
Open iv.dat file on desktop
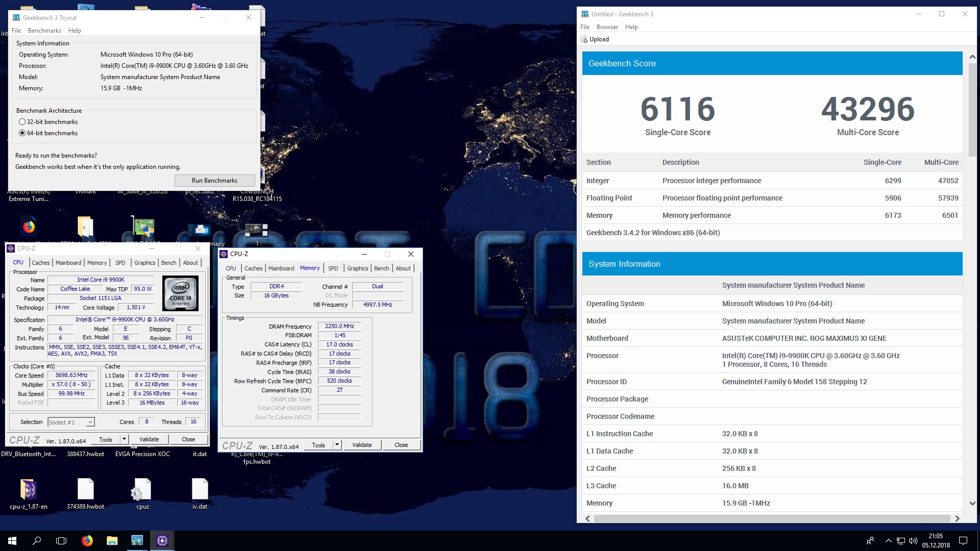pos(200,489)
